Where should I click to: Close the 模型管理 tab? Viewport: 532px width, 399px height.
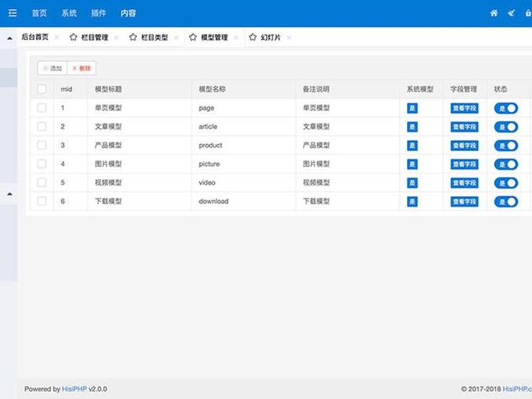(236, 37)
